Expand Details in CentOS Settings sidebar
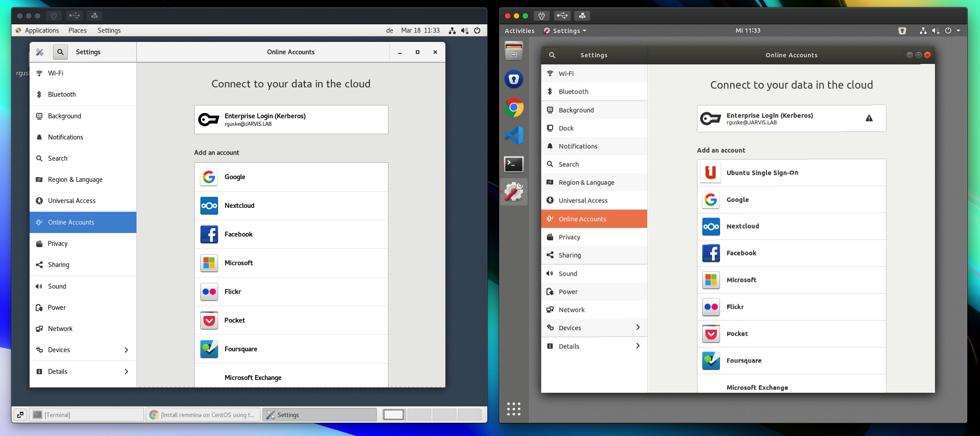This screenshot has height=436, width=980. tap(83, 372)
